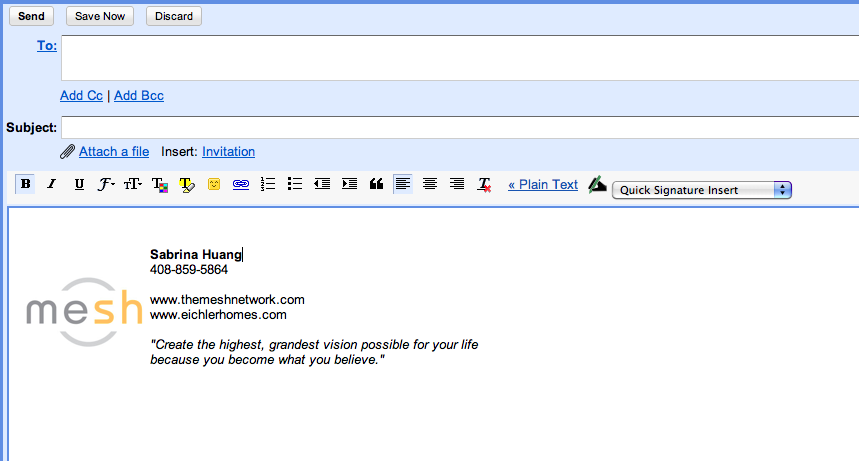Switch to Plain Text mode
Viewport: 859px width, 461px height.
543,184
